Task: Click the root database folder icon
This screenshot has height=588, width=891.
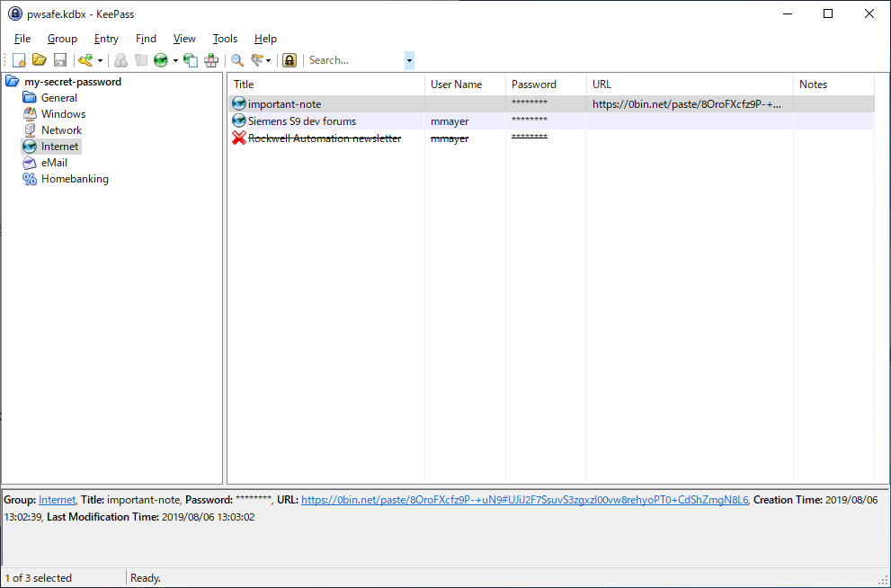Action: [x=12, y=82]
